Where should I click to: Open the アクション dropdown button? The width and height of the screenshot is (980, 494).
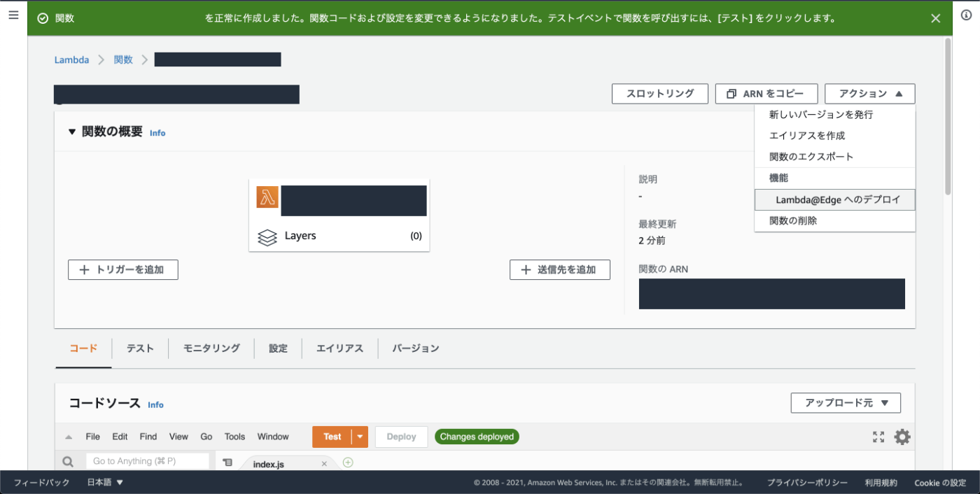869,94
